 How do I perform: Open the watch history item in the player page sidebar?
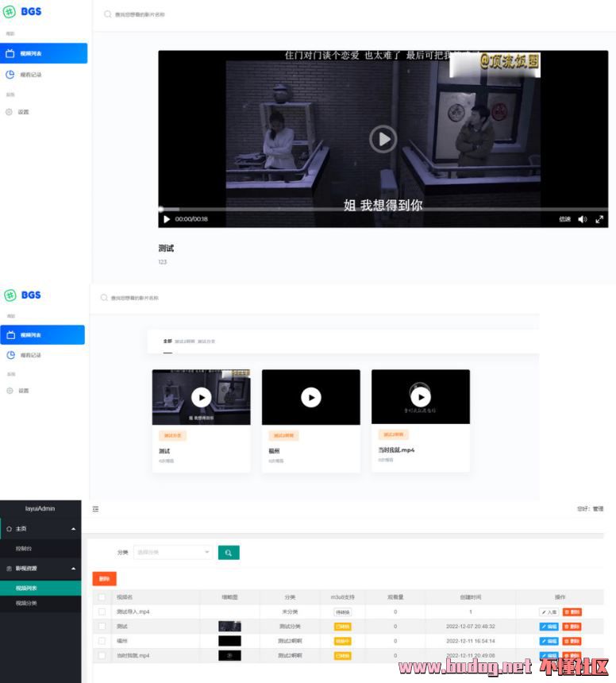coord(24,75)
